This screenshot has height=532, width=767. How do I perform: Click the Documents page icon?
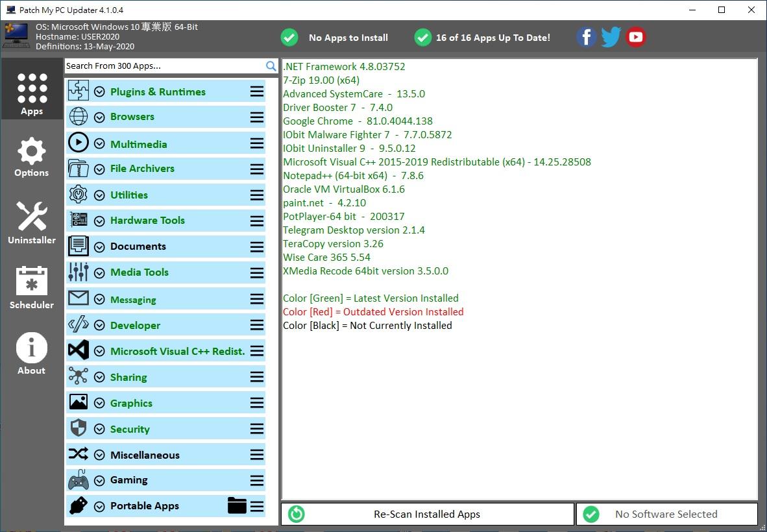click(x=79, y=246)
